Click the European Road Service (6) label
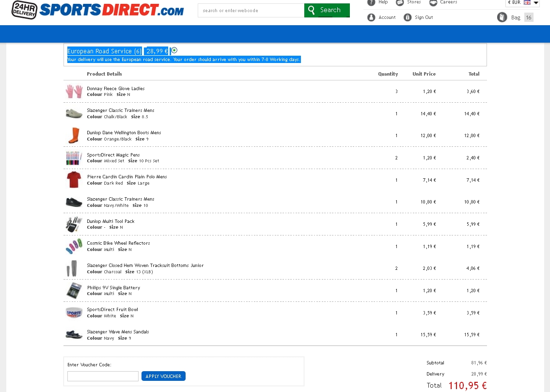This screenshot has width=550, height=392. coord(105,51)
